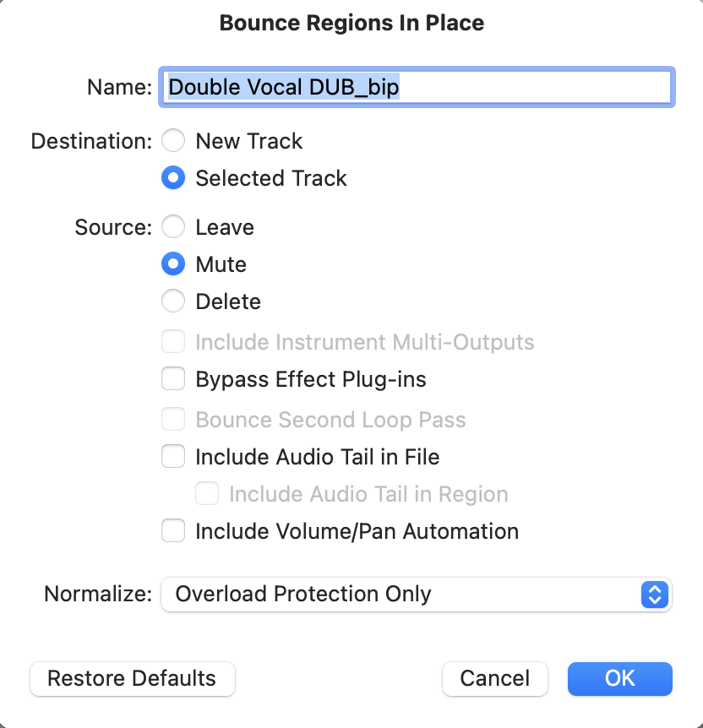Open the Normalize dropdown menu

415,594
